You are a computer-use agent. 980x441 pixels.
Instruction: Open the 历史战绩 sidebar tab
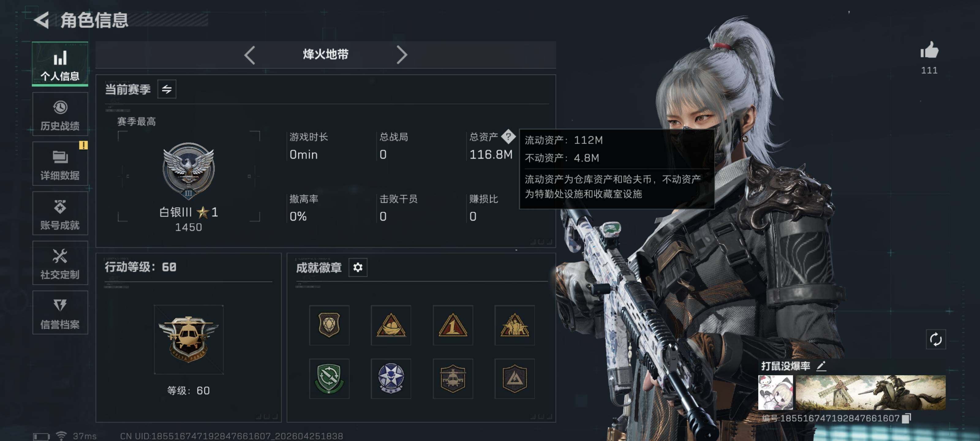tap(60, 115)
